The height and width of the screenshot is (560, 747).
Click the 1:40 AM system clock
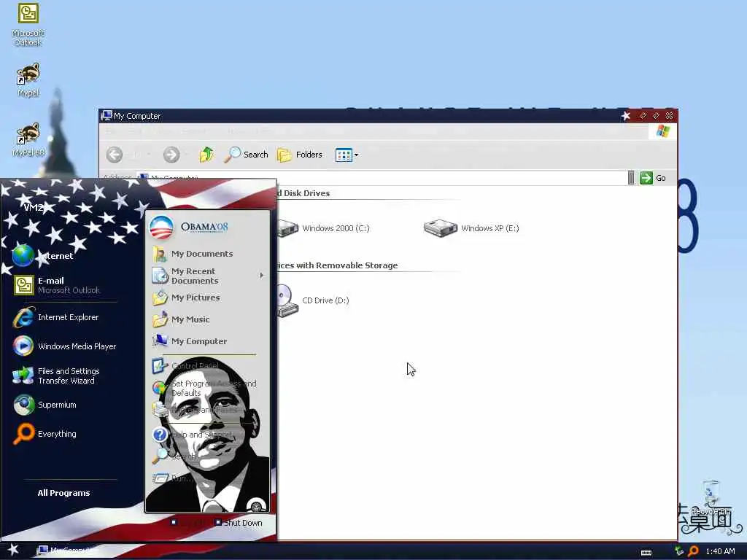[720, 551]
